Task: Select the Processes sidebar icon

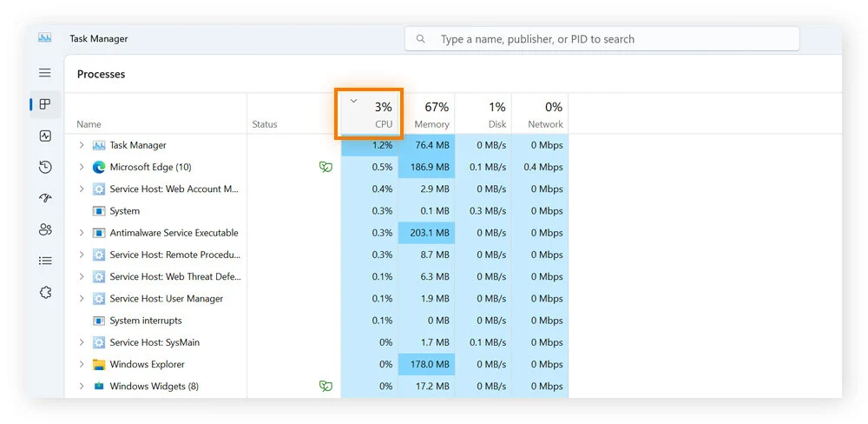Action: 45,104
